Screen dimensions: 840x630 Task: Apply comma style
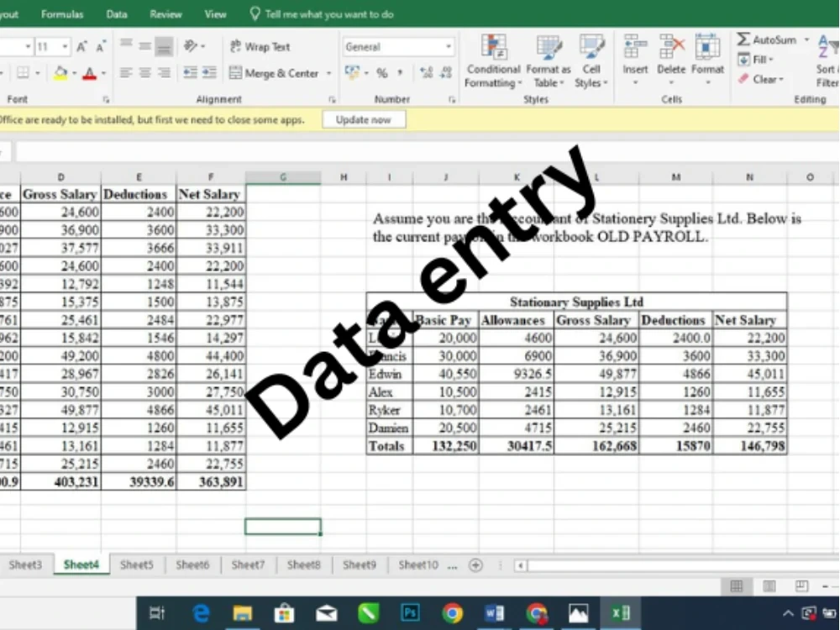(400, 73)
